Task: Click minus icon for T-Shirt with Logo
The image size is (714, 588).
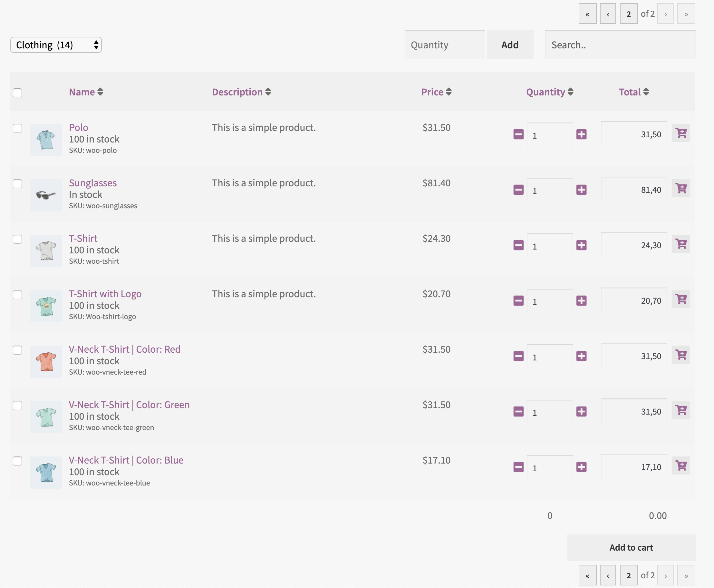Action: tap(518, 301)
